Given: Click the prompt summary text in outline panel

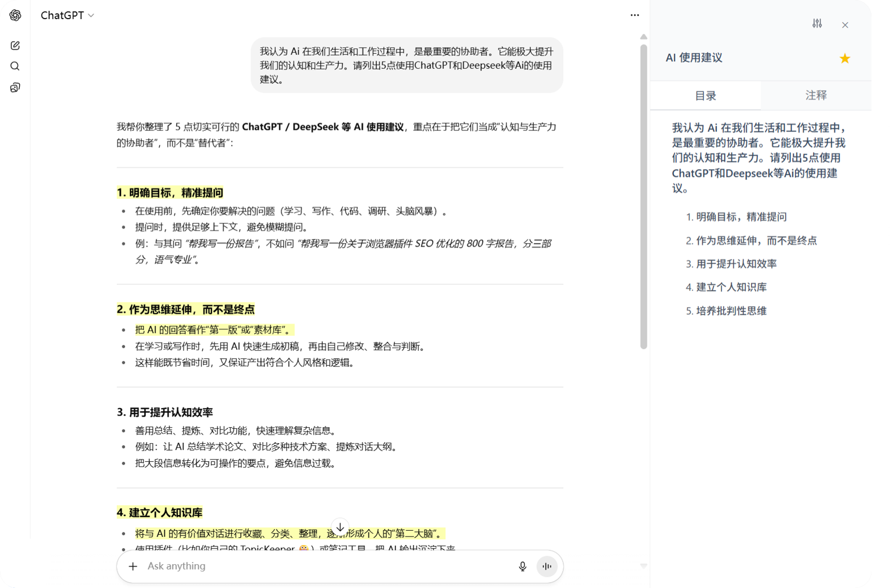Looking at the screenshot, I should click(759, 157).
